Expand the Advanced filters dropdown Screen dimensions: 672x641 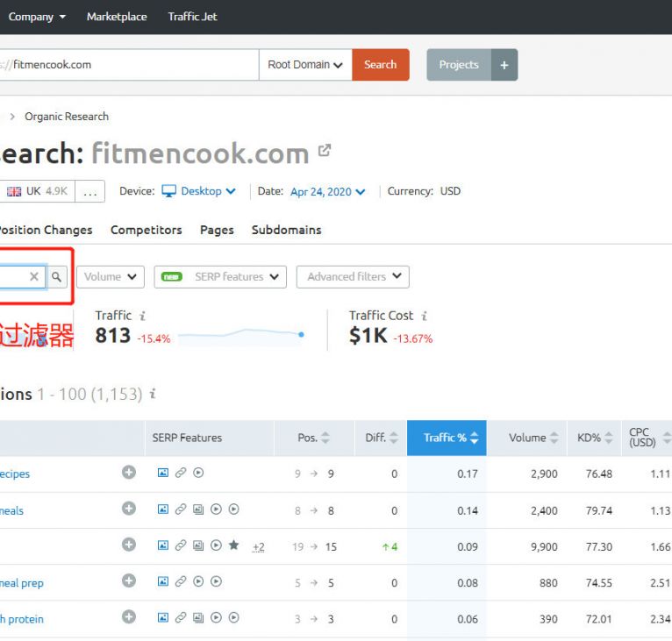tap(353, 277)
